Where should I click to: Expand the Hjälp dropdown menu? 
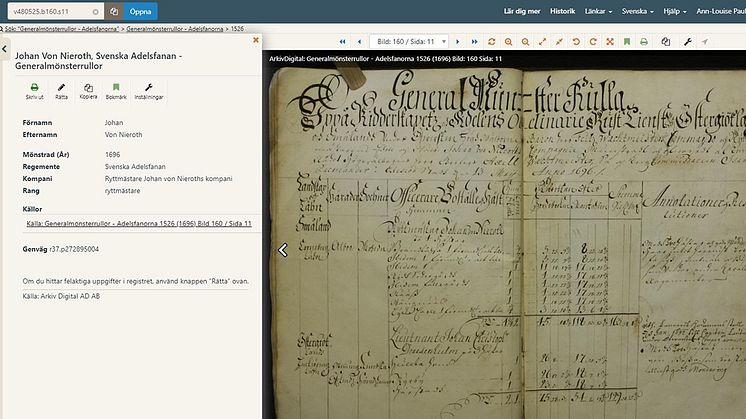click(675, 11)
